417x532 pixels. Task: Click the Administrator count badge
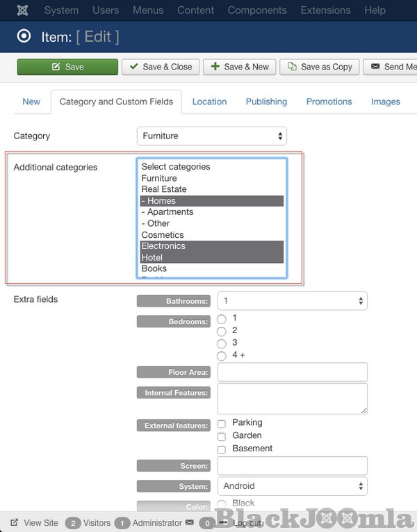(x=122, y=523)
